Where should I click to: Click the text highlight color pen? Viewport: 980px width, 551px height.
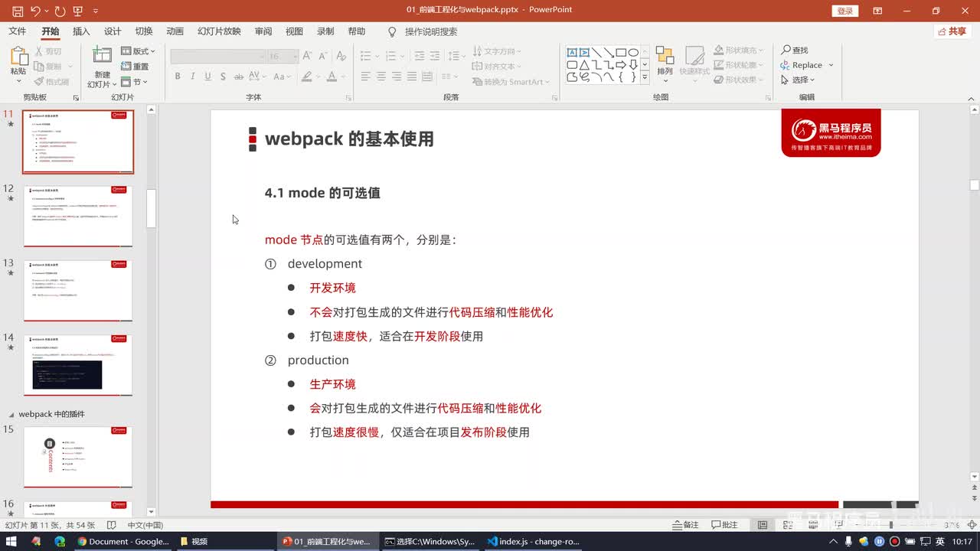pos(307,77)
